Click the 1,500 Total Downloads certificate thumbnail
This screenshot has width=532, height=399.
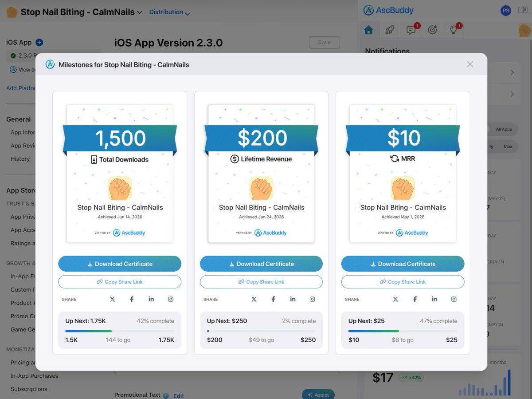[x=120, y=174]
